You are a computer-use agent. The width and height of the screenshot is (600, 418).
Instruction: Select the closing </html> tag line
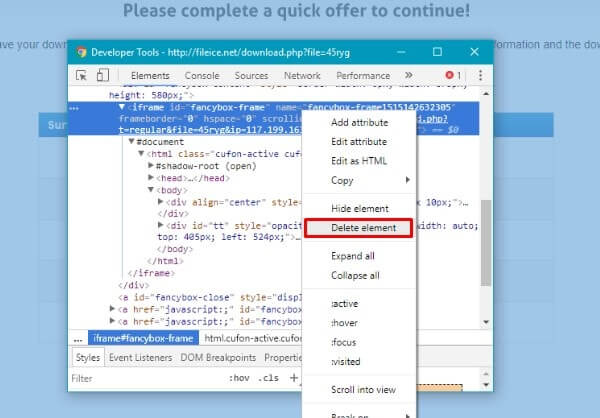pyautogui.click(x=165, y=261)
